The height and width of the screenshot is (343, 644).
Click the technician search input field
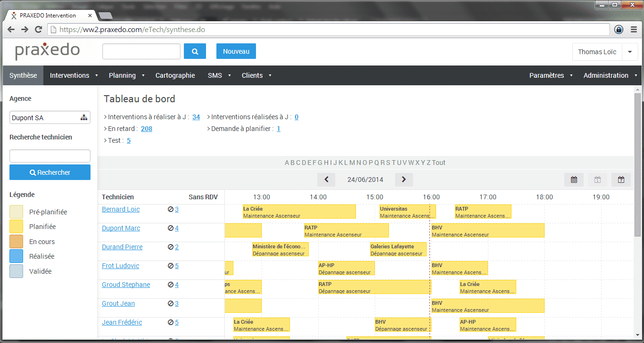(50, 155)
